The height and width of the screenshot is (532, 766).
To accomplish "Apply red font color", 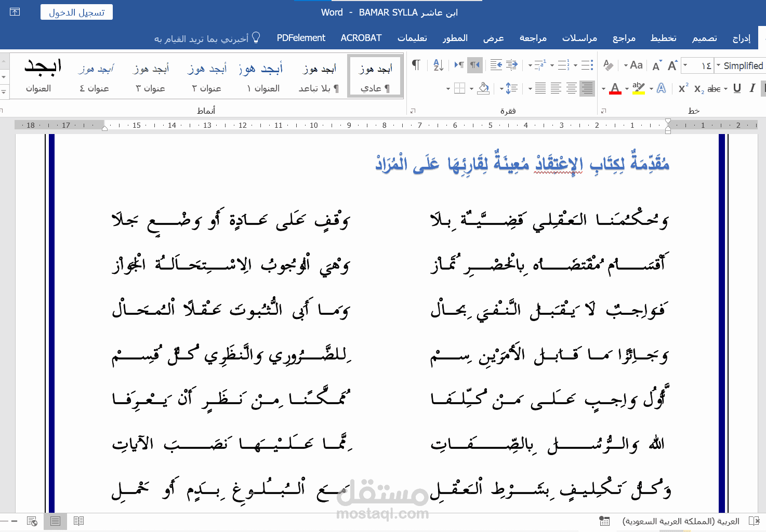I will click(x=615, y=88).
